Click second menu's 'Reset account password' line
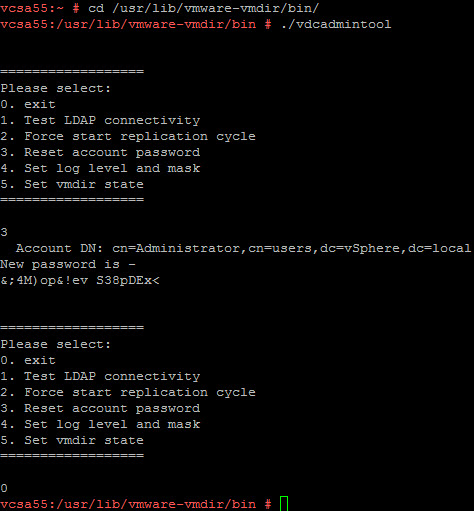Screen dimensions: 474x511 [x=100, y=408]
